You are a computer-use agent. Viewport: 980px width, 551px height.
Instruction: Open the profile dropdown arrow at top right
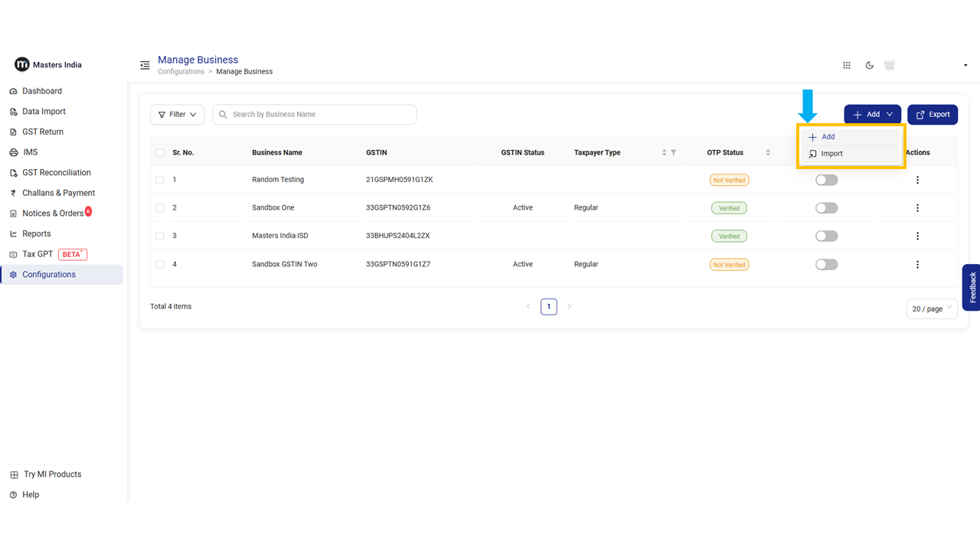pyautogui.click(x=965, y=66)
